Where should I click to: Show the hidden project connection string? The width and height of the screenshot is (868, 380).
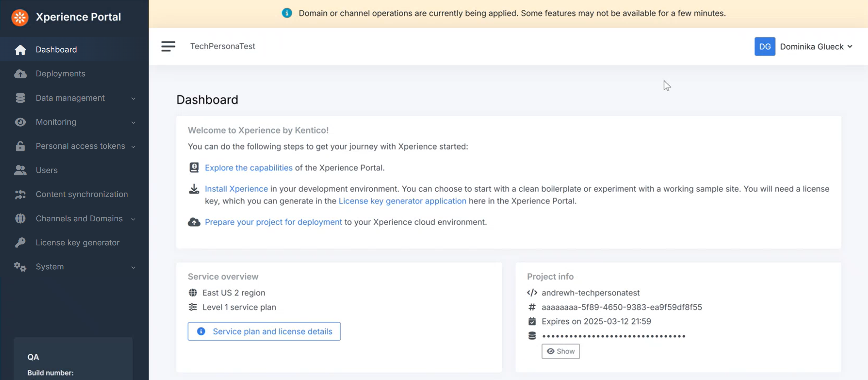tap(560, 351)
